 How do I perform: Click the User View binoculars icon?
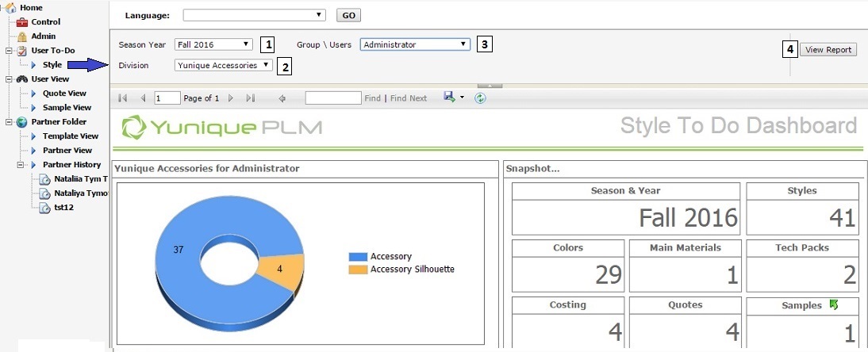(22, 79)
